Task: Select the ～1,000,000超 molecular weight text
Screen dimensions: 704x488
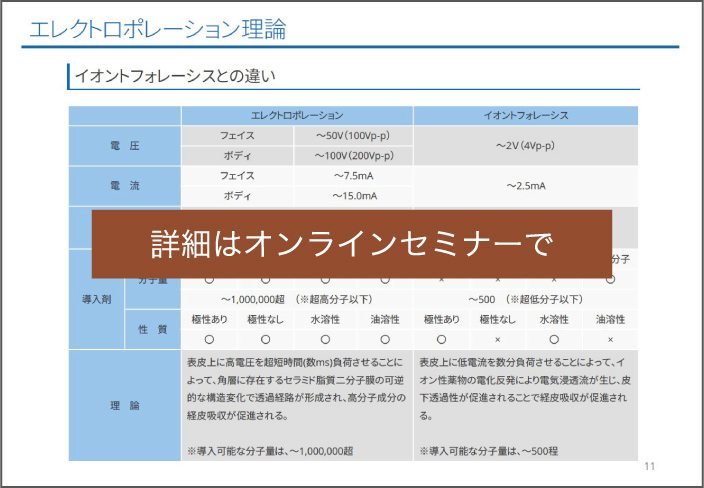Action: point(296,298)
